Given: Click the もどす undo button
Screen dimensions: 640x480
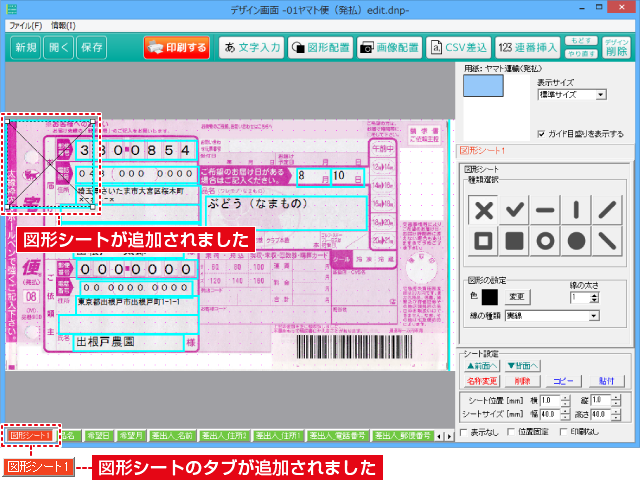Looking at the screenshot, I should point(581,41).
